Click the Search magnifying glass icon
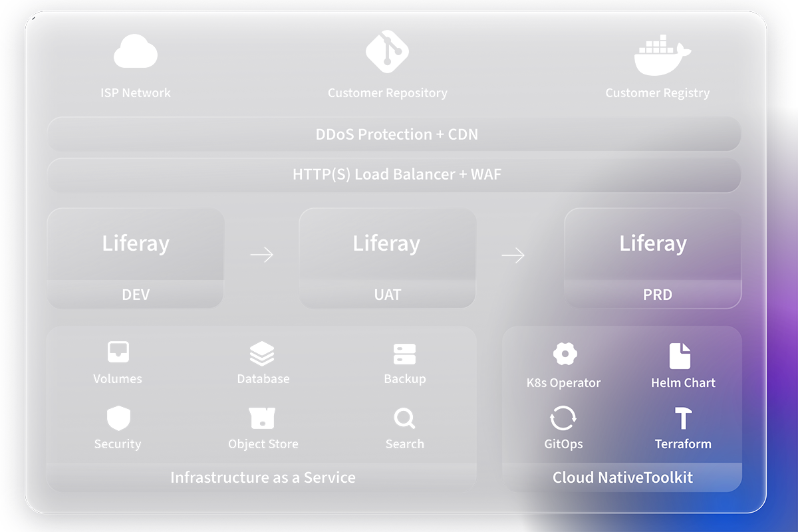 (x=404, y=418)
